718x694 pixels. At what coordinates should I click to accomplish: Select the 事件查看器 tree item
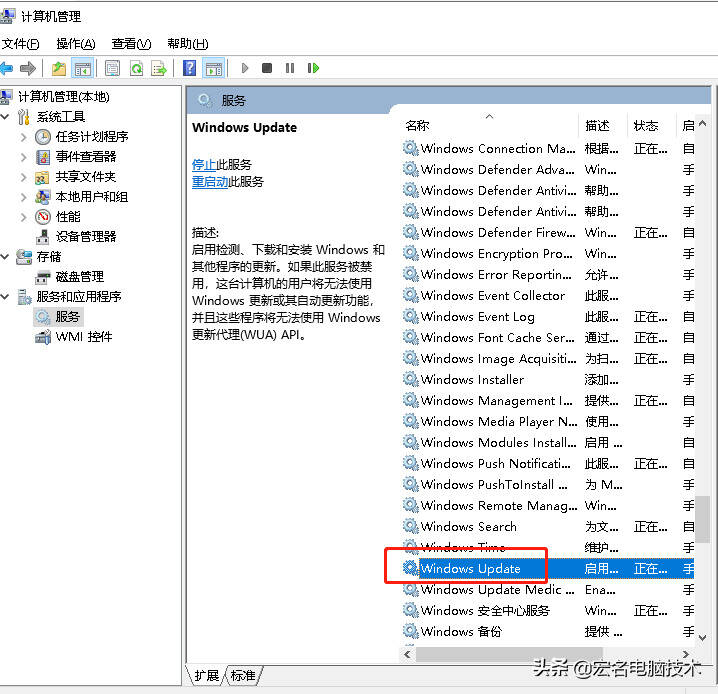(86, 157)
